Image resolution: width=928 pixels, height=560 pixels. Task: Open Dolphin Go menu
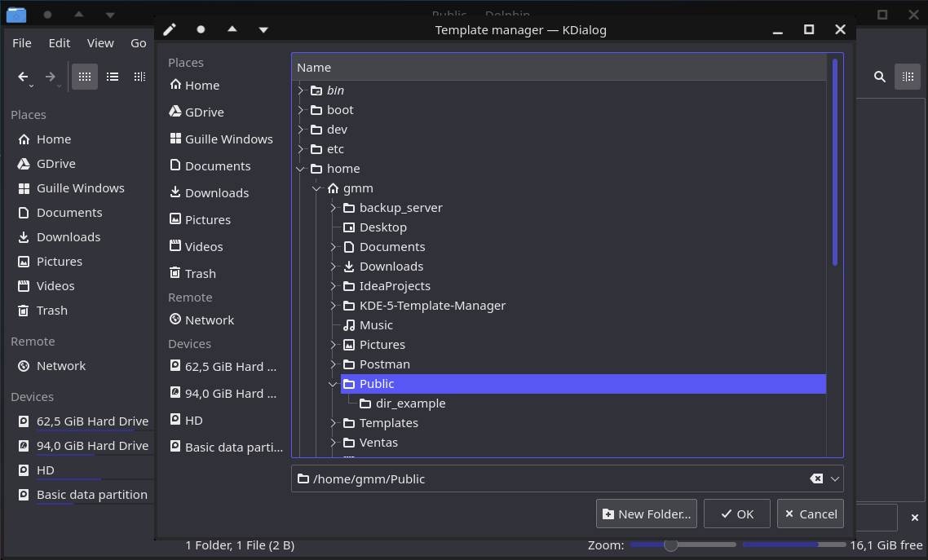139,43
